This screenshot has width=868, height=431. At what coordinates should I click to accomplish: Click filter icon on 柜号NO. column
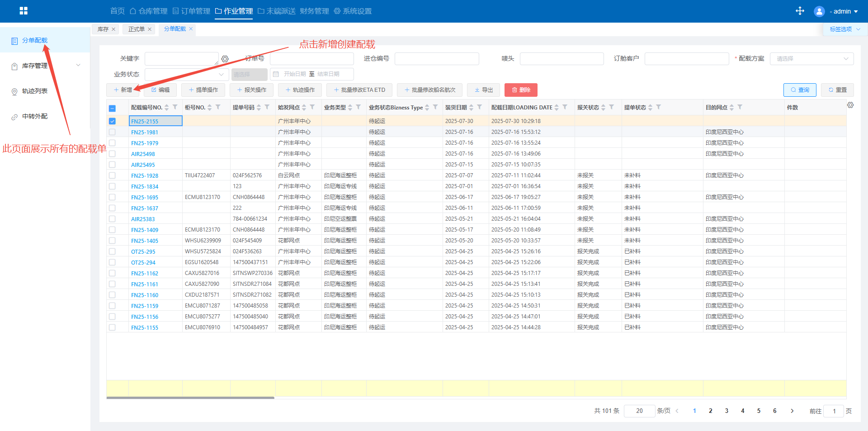coord(218,107)
